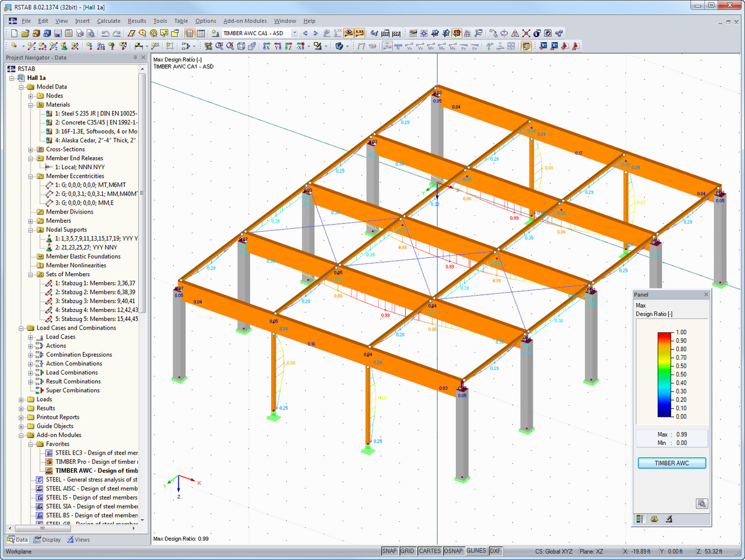Open the TIMBER AWC CA1 - ASD dropdown
The width and height of the screenshot is (745, 560).
[295, 33]
